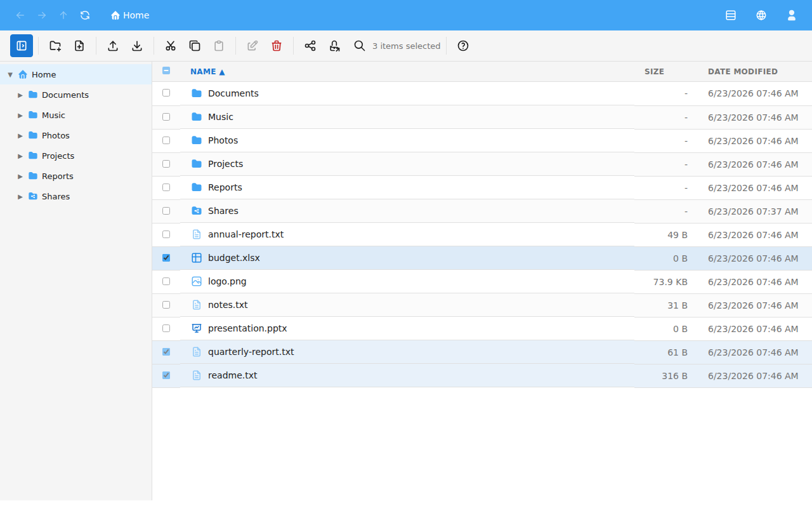Image resolution: width=812 pixels, height=508 pixels.
Task: Create a new folder from the toolbar
Action: coord(55,46)
